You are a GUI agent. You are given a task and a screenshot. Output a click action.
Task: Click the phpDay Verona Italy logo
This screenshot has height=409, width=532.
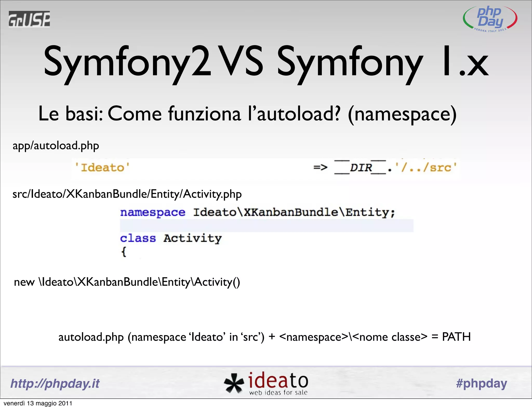(x=490, y=19)
